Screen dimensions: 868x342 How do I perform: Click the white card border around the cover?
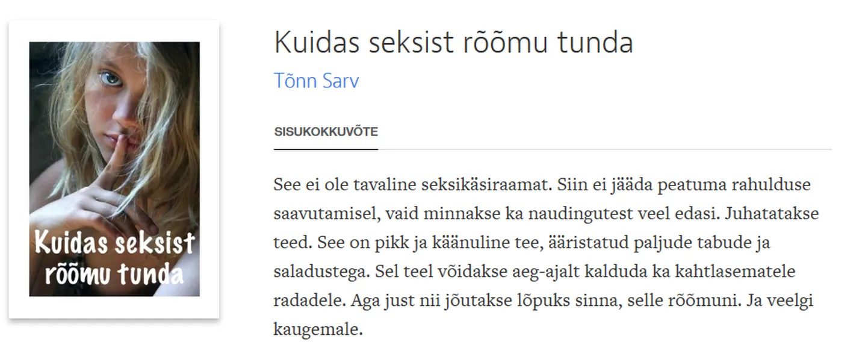click(x=114, y=31)
